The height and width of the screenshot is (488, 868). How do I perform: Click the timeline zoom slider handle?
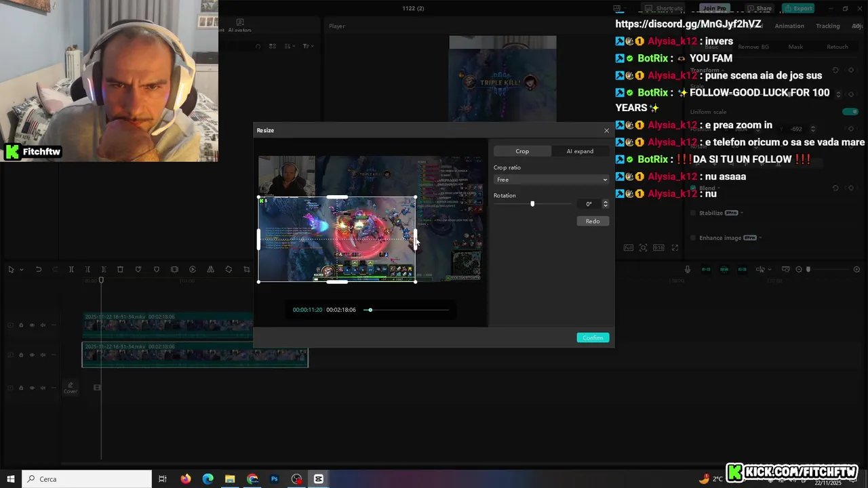pos(808,269)
